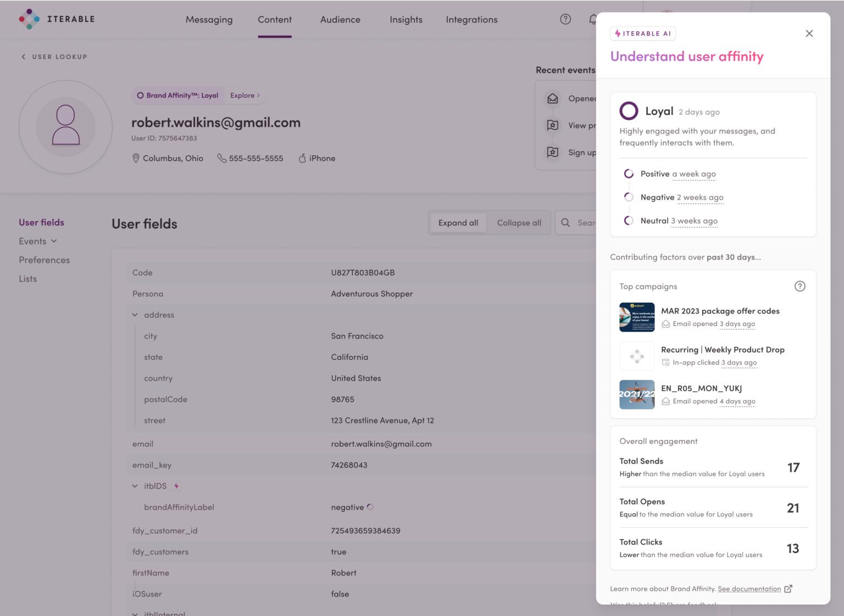
Task: Click the in-app clicked icon under Weekly Product Drop
Action: (665, 363)
